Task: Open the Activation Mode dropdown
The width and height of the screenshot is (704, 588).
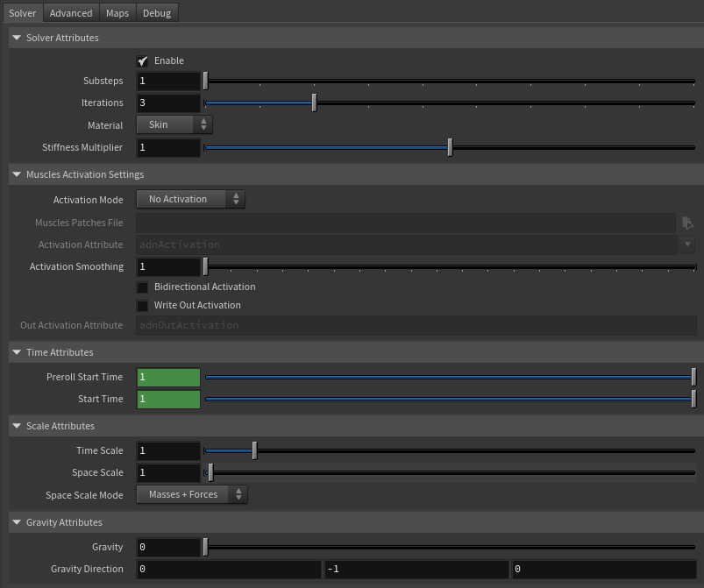Action: pos(190,199)
